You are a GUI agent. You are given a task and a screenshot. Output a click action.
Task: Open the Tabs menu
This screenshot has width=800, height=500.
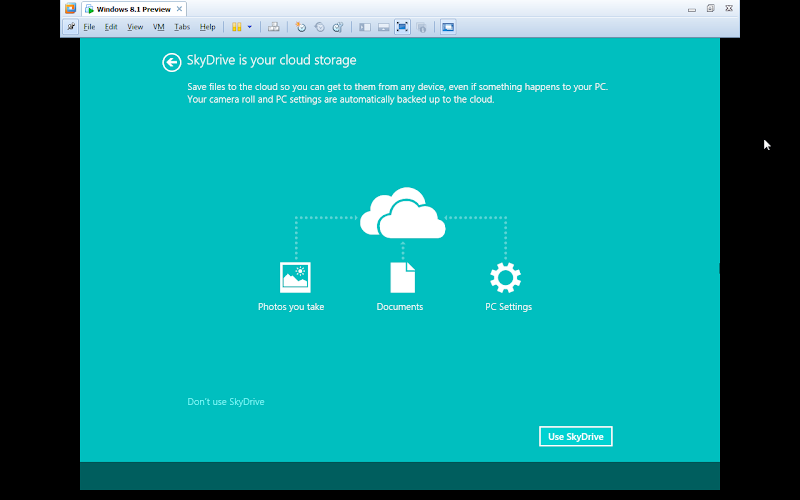pyautogui.click(x=182, y=27)
